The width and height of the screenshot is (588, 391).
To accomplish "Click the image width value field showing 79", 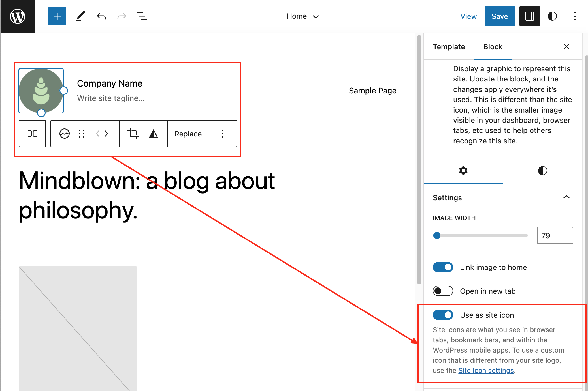I will coord(555,235).
